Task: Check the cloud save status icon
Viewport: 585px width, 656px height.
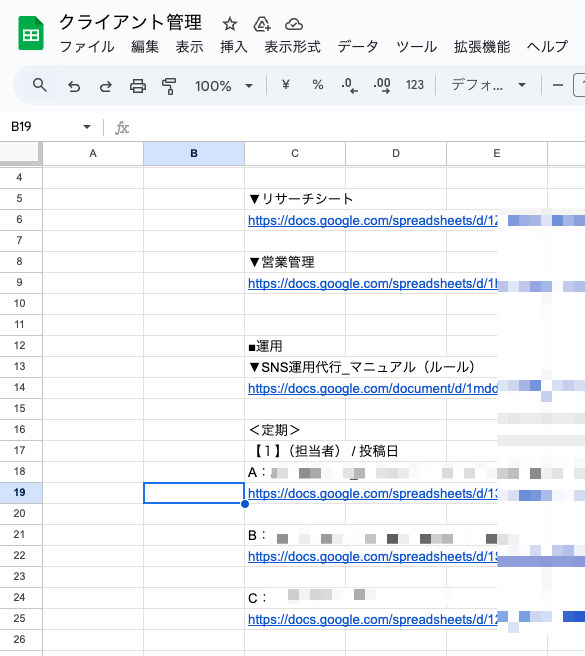Action: (x=294, y=24)
